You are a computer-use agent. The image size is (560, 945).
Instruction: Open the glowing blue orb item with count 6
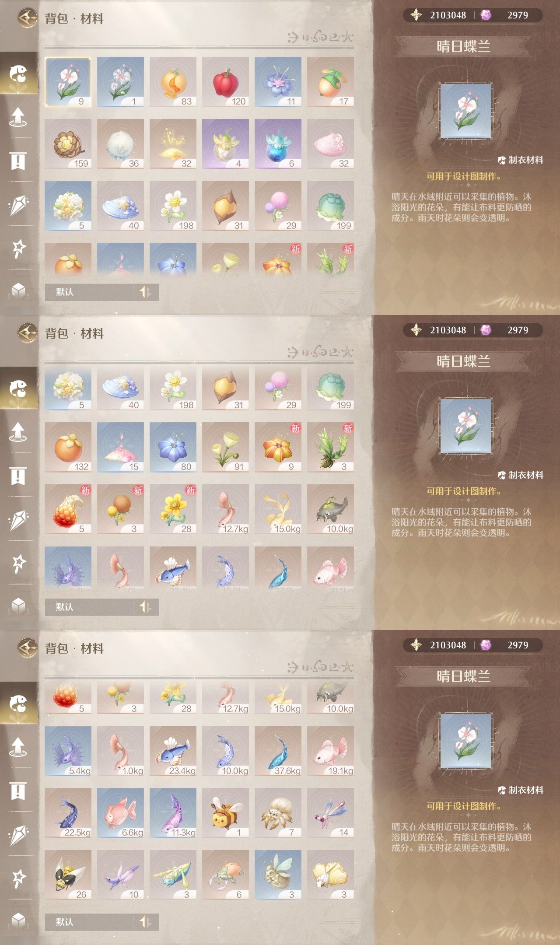coord(278,144)
